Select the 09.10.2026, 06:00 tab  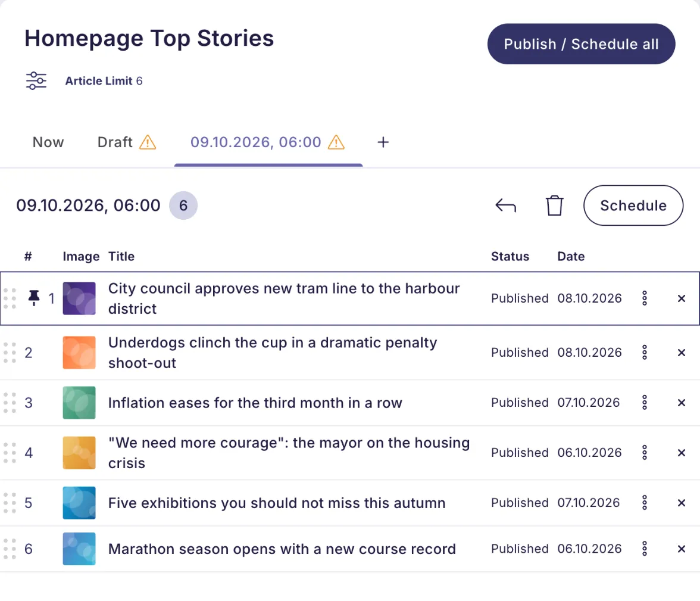[x=268, y=142]
